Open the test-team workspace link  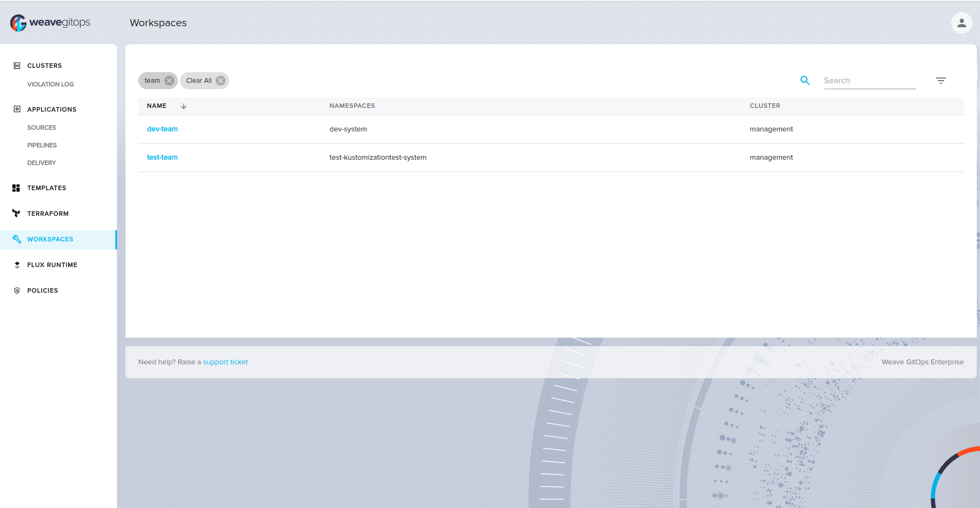click(162, 158)
